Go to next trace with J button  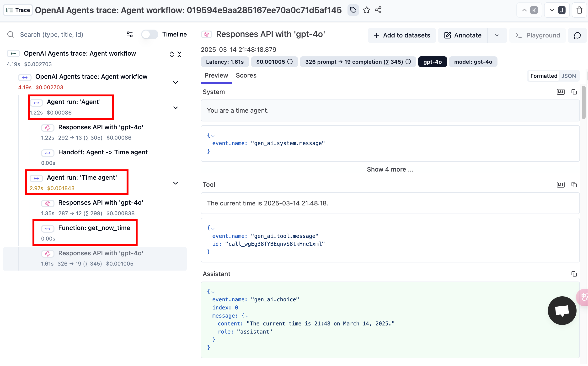click(x=557, y=10)
